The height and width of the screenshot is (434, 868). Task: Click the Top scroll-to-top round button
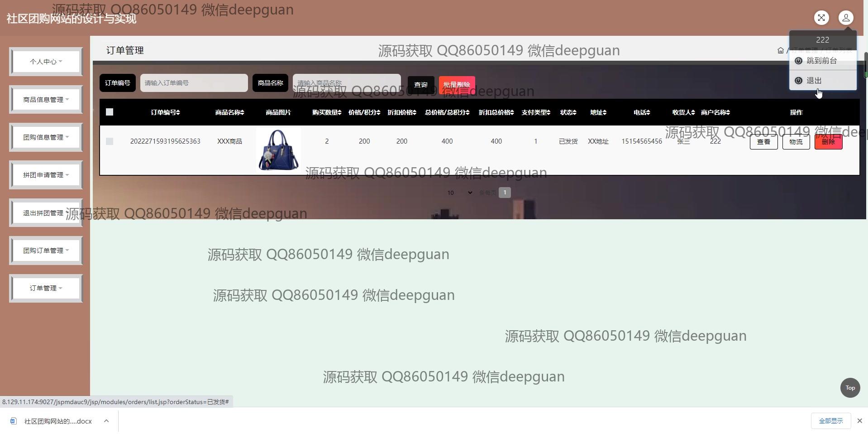click(850, 388)
